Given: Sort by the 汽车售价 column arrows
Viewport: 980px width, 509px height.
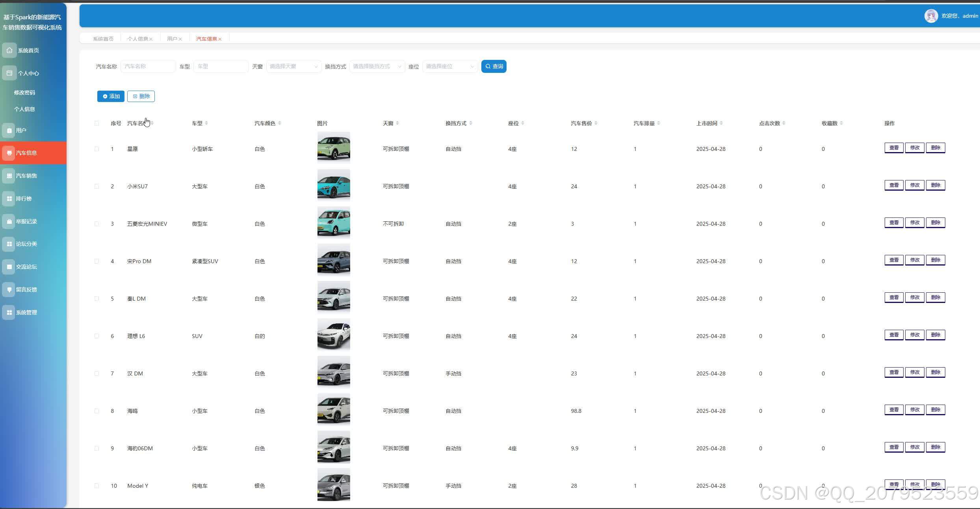Looking at the screenshot, I should pyautogui.click(x=596, y=123).
